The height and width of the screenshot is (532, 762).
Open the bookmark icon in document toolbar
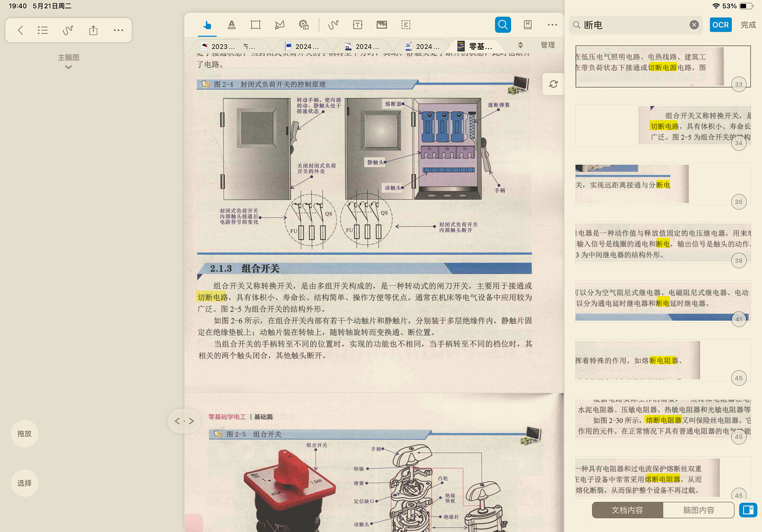tap(528, 25)
